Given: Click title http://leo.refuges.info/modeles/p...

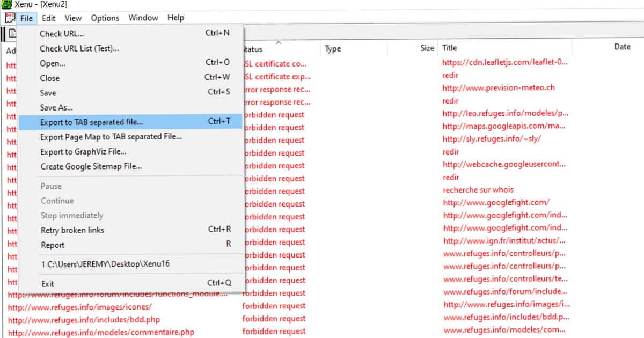Looking at the screenshot, I should click(x=506, y=113).
